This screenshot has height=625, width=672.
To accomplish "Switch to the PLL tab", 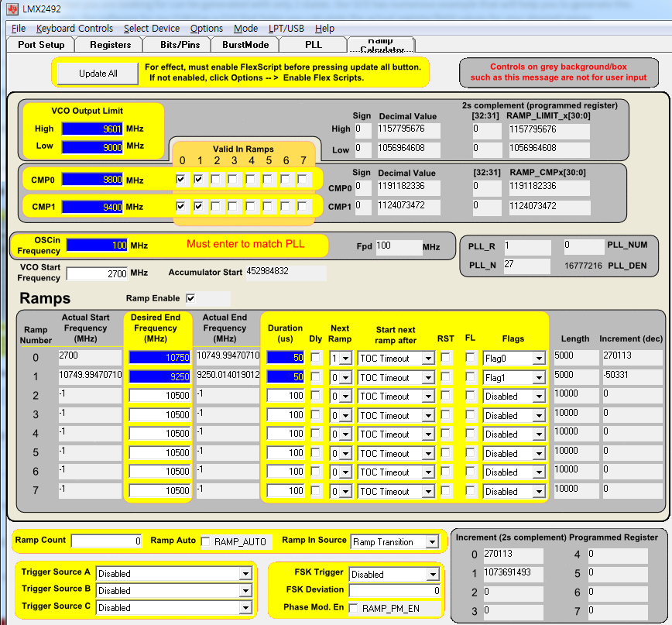I will click(x=314, y=45).
